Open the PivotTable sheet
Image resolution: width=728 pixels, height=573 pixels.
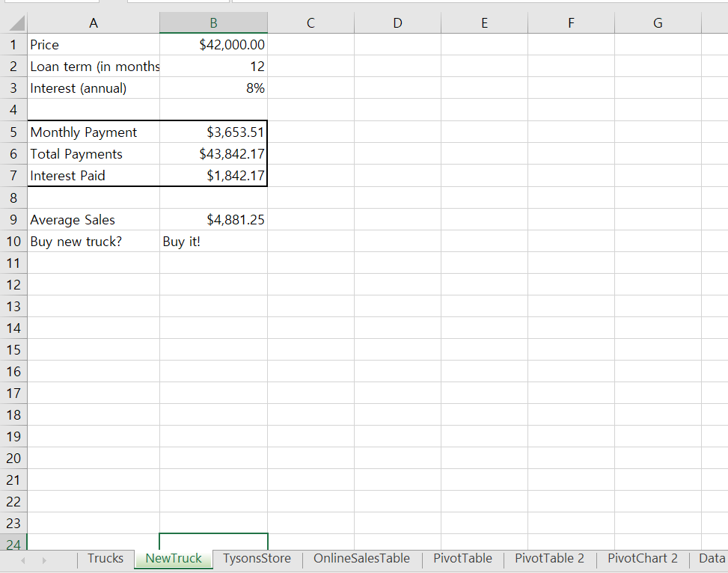coord(462,558)
